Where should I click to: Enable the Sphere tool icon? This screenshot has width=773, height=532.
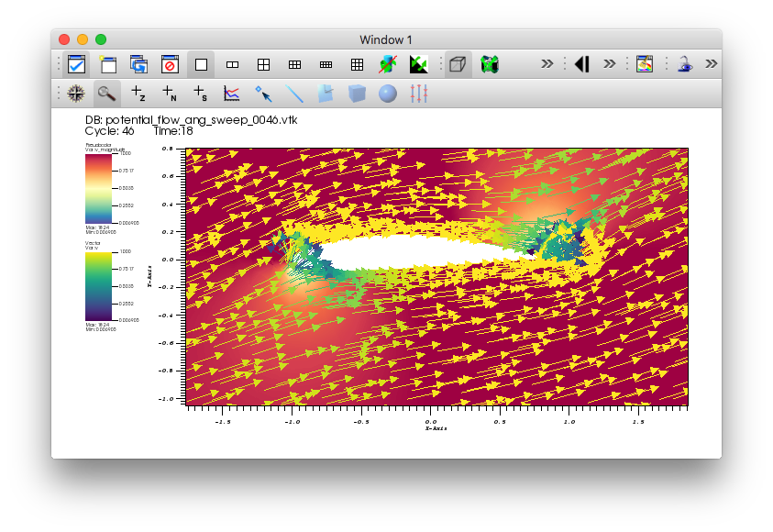point(388,94)
